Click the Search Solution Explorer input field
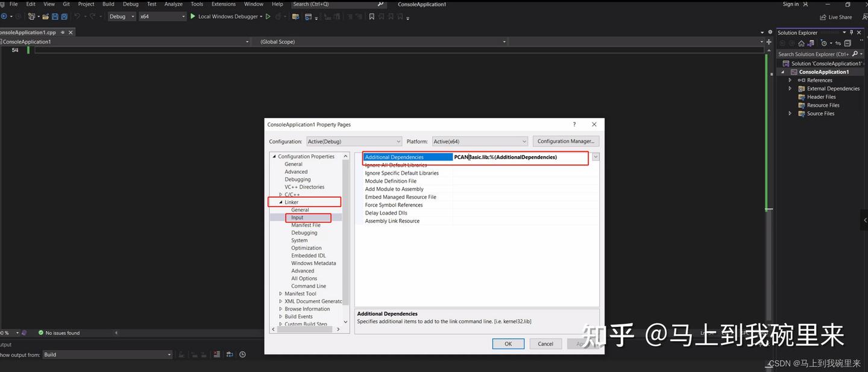 814,54
